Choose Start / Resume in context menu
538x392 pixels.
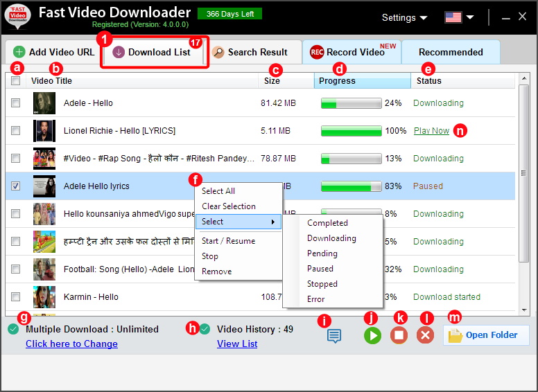[x=238, y=241]
